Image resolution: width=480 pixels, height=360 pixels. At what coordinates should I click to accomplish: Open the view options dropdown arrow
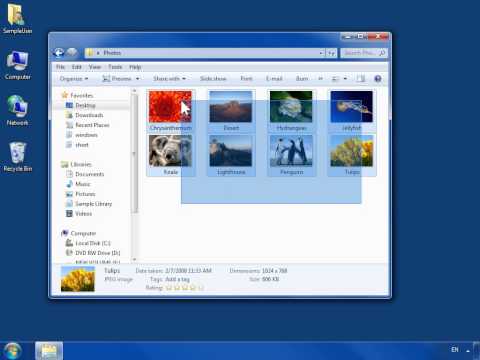345,79
